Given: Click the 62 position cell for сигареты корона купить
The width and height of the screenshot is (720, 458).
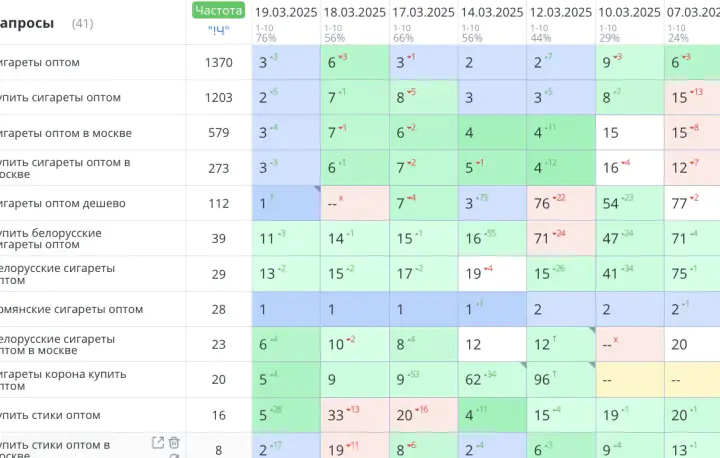Looking at the screenshot, I should tap(492, 380).
